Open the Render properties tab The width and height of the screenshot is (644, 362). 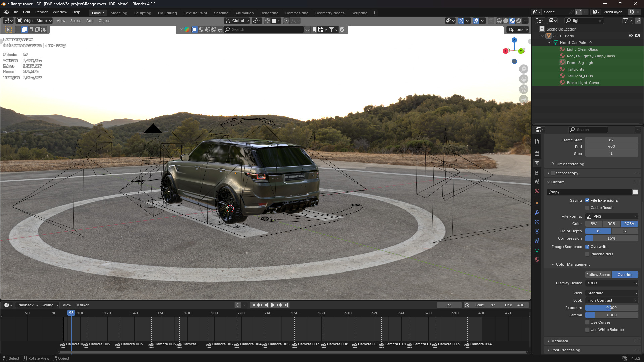coord(537,153)
